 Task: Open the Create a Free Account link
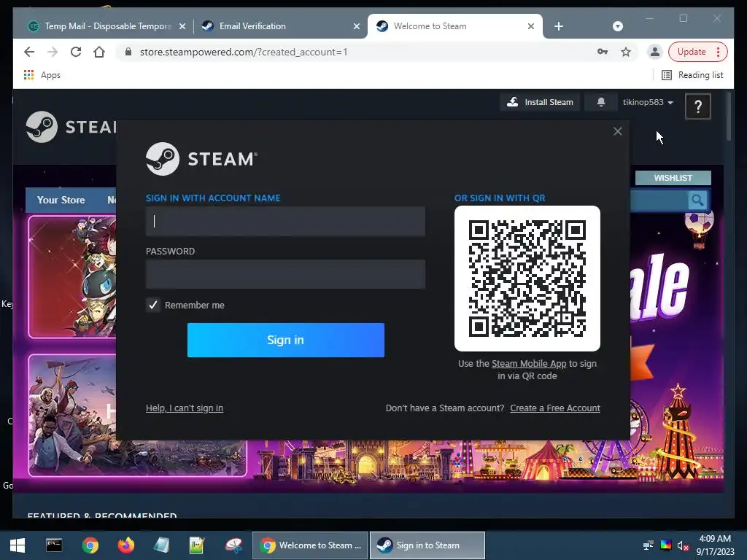(x=555, y=408)
